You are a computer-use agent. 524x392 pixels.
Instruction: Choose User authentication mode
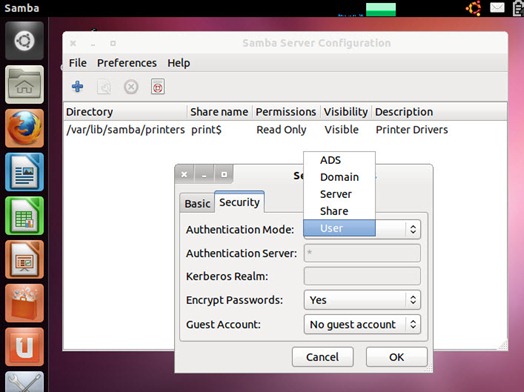tap(339, 228)
